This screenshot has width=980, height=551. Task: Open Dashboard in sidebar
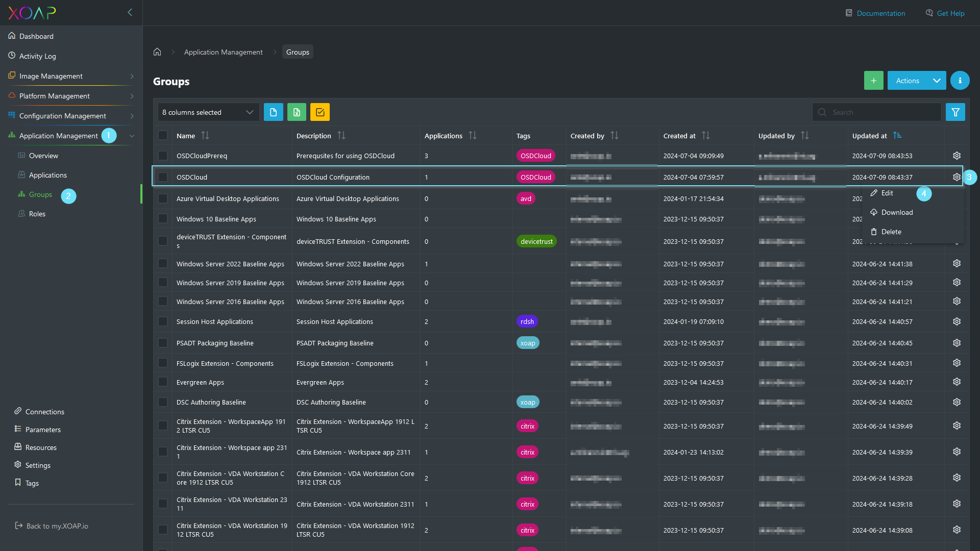31,36
